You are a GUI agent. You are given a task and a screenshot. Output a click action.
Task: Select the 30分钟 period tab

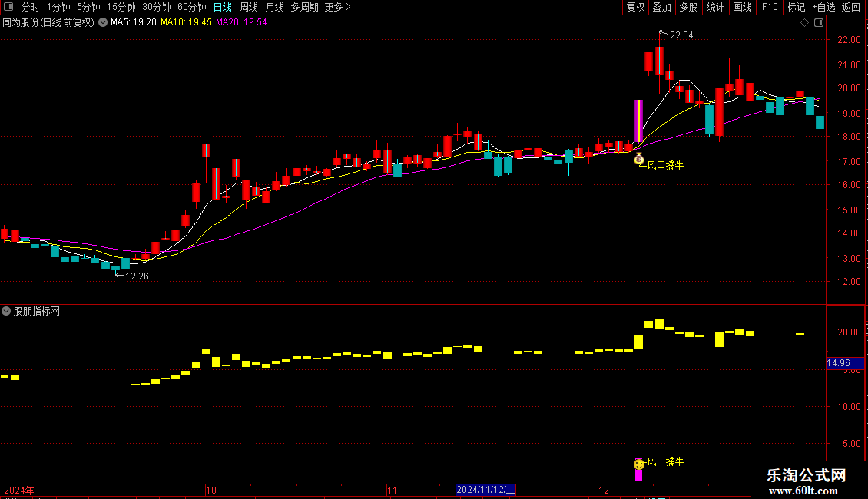pos(157,7)
